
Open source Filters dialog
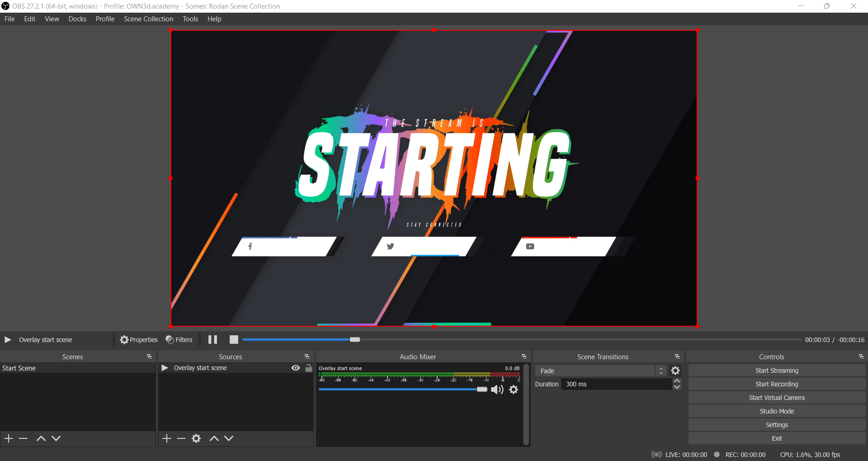click(x=179, y=340)
